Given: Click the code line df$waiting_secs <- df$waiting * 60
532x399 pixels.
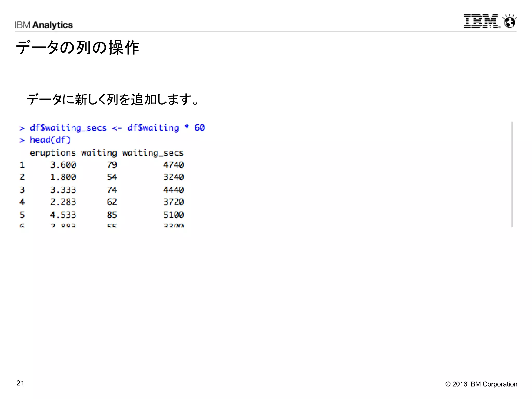Looking at the screenshot, I should [112, 128].
